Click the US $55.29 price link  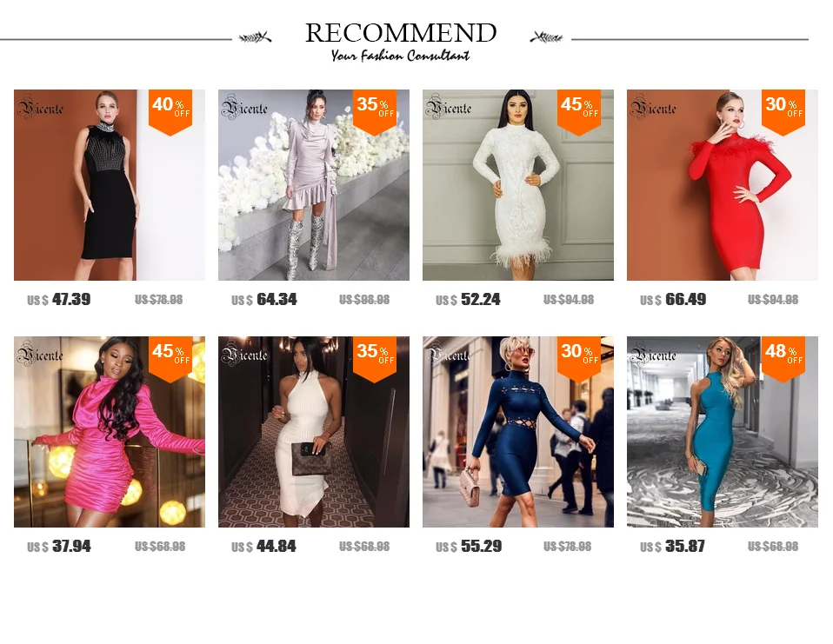(469, 547)
